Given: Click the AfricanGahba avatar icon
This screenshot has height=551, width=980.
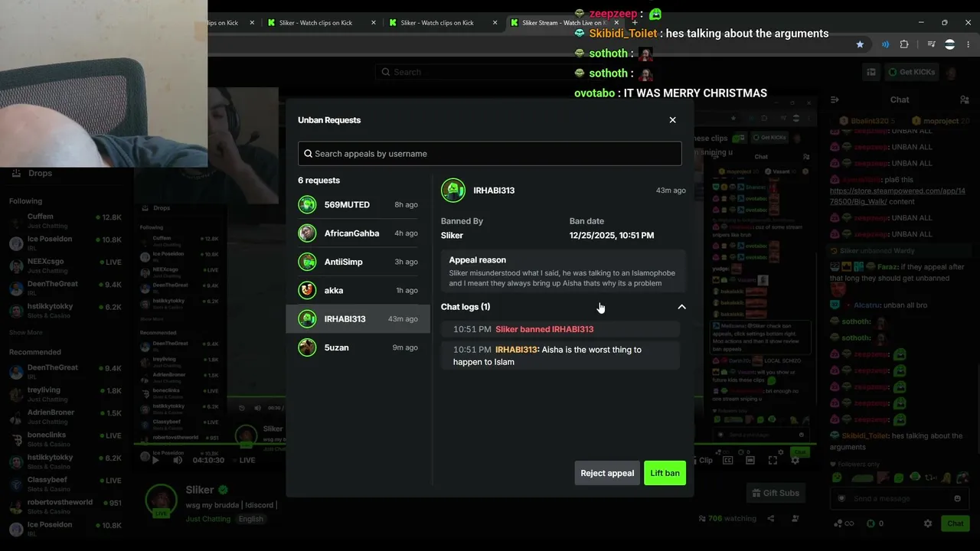Looking at the screenshot, I should coord(307,233).
